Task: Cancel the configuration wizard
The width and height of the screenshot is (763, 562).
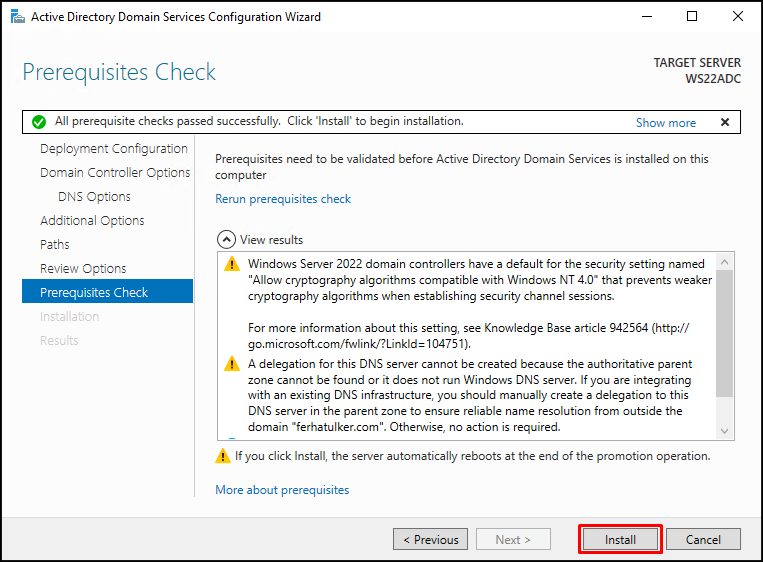Action: (x=703, y=539)
